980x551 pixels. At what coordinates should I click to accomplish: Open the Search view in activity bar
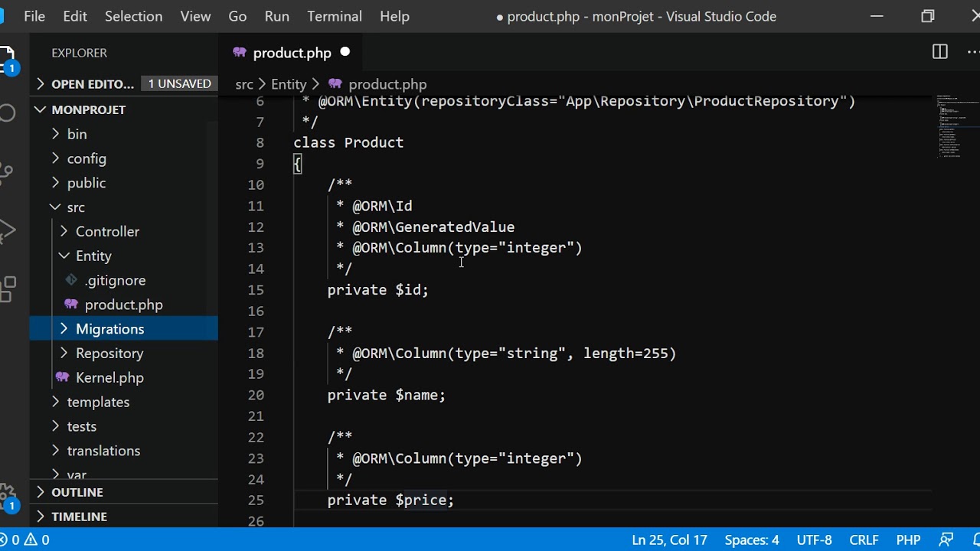tap(7, 114)
